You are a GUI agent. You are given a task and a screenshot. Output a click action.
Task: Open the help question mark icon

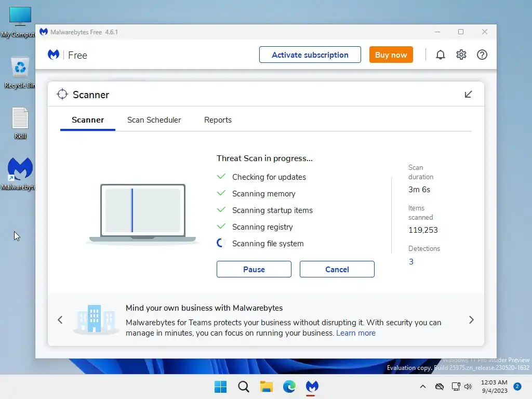[x=482, y=55]
